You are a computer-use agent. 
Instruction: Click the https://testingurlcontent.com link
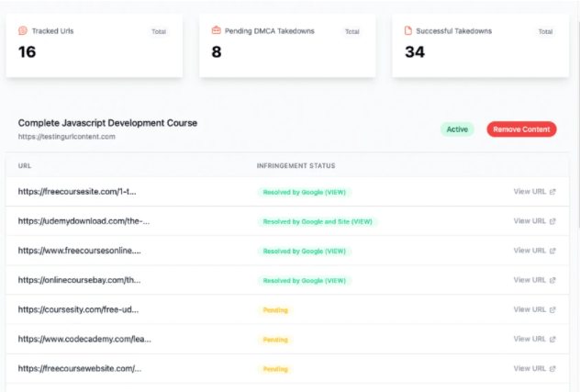tap(67, 137)
